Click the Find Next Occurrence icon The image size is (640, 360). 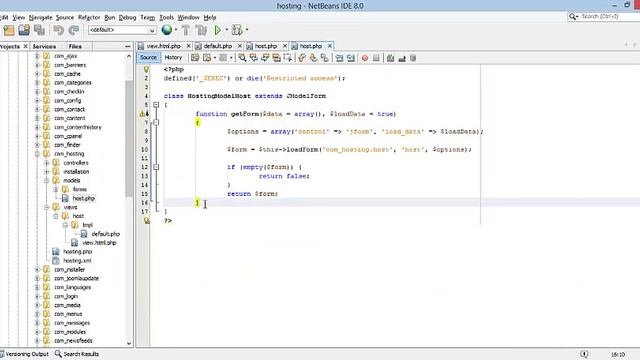click(265, 58)
